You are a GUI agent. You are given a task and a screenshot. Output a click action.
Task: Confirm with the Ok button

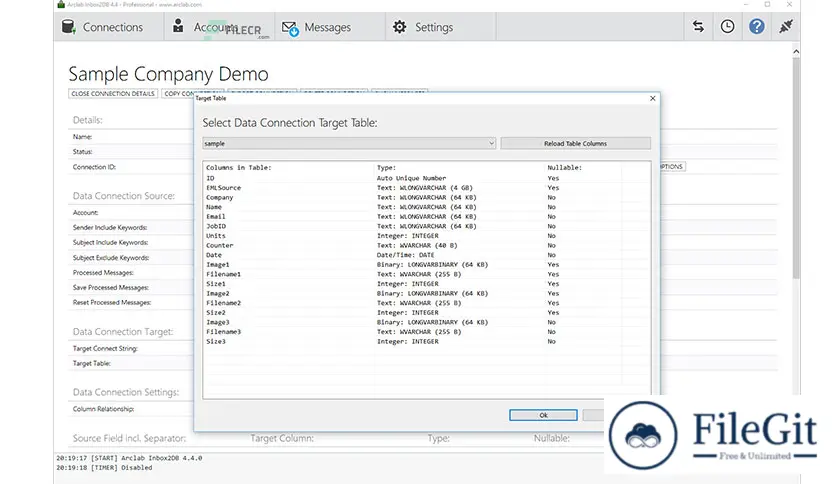point(543,415)
